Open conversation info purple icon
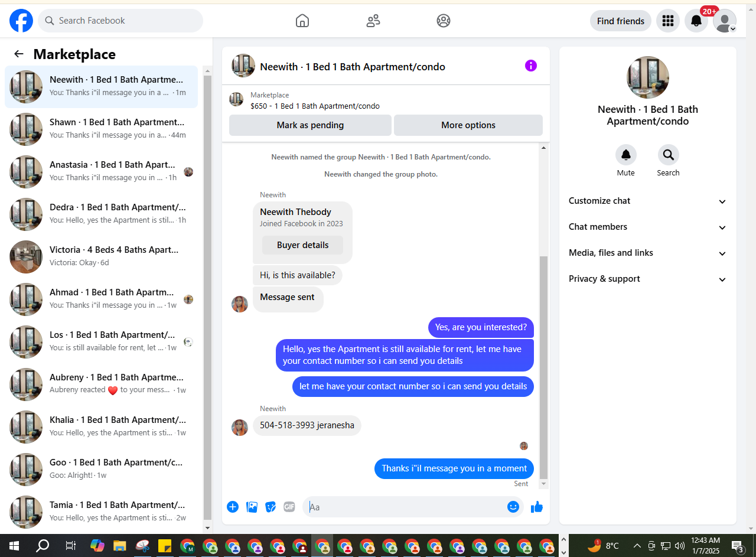This screenshot has height=557, width=756. 531,66
